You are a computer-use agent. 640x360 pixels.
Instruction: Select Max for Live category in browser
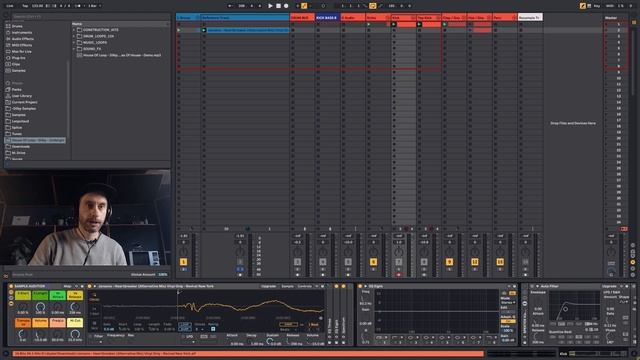22,51
